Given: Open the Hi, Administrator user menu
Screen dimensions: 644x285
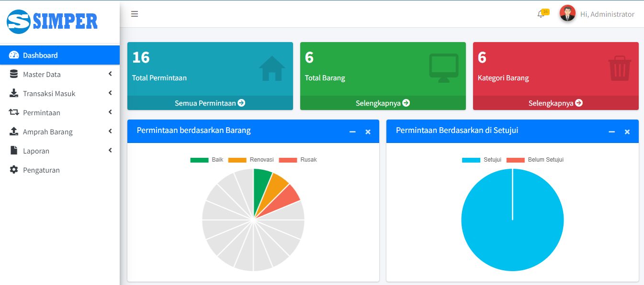Looking at the screenshot, I should [607, 14].
